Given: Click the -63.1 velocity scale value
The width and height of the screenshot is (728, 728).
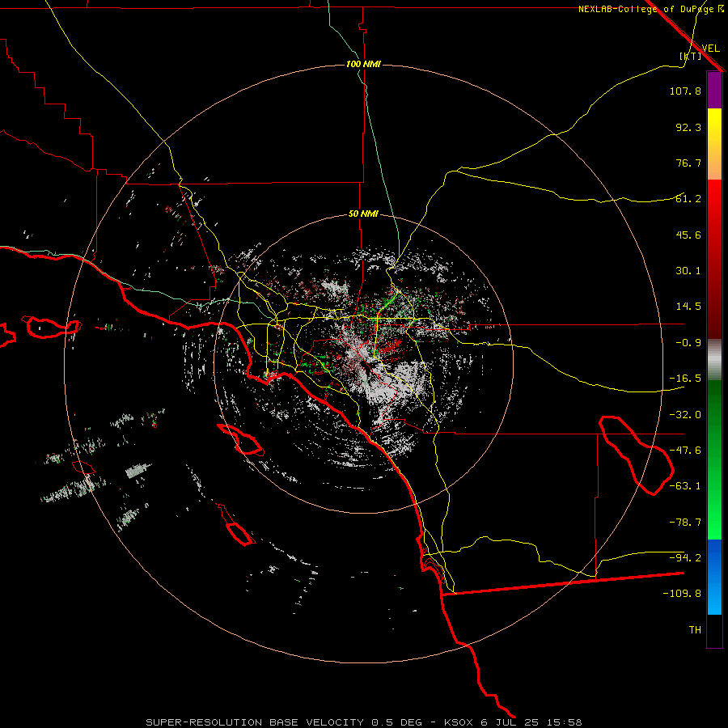Looking at the screenshot, I should click(685, 486).
